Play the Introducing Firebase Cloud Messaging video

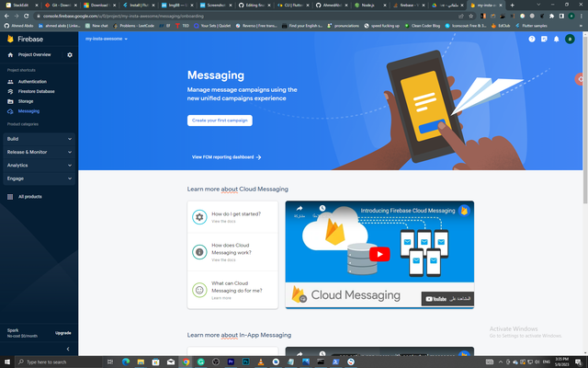(x=379, y=254)
